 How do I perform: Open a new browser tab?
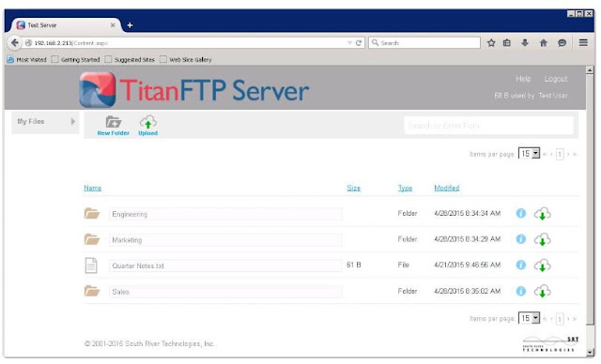(130, 25)
